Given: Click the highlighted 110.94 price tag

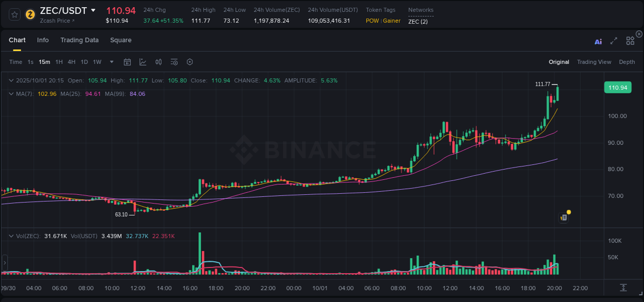Looking at the screenshot, I should pos(617,87).
